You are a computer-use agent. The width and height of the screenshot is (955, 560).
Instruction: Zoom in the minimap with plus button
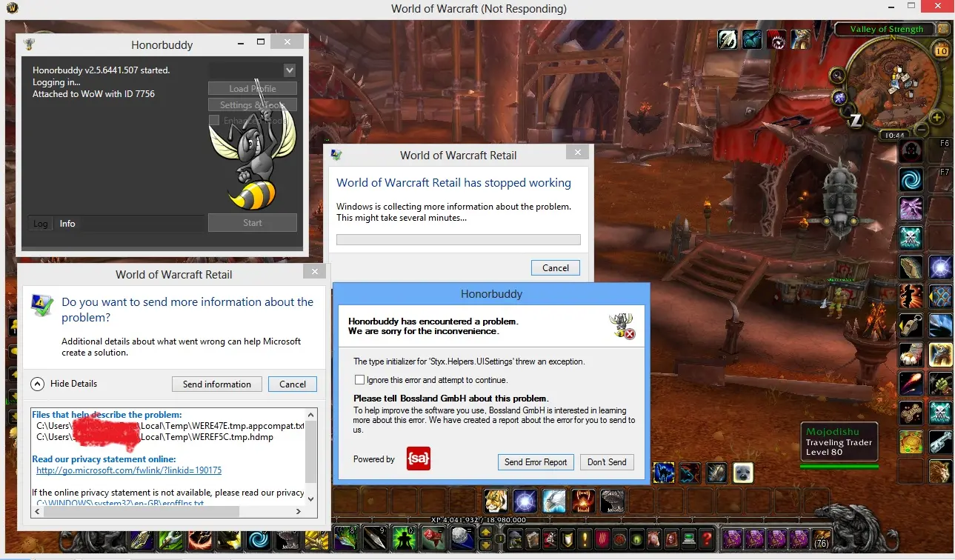(x=936, y=118)
